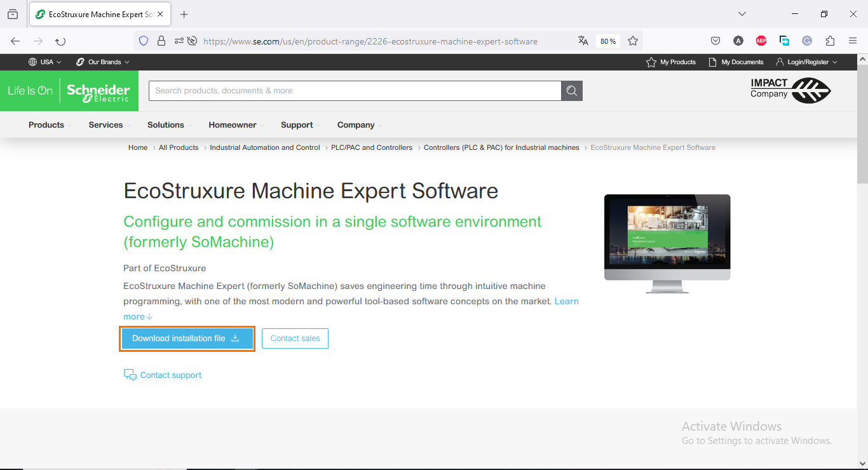Viewport: 868px width, 470px height.
Task: Open Controllers for Industrial machines breadcrumb
Action: tap(501, 147)
